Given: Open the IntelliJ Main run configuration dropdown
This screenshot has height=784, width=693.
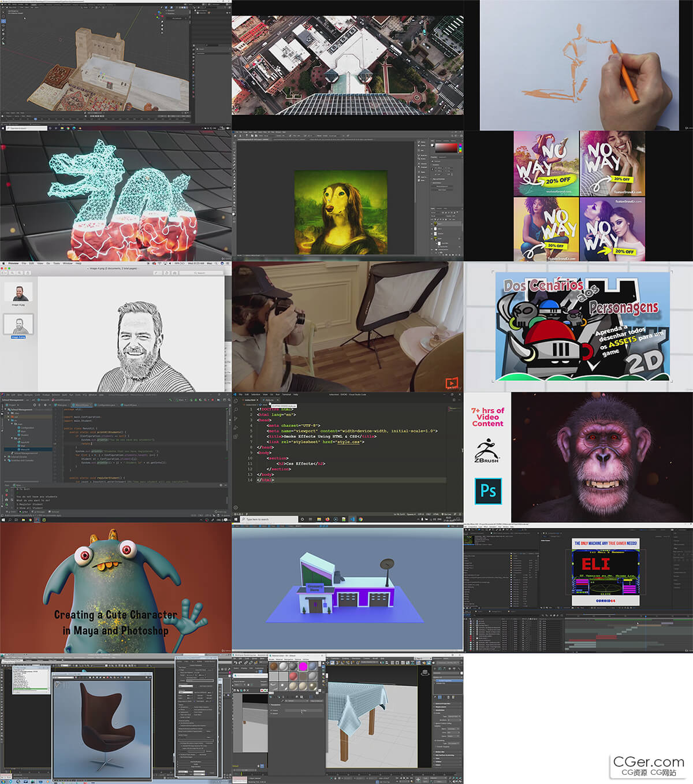Looking at the screenshot, I should (181, 400).
